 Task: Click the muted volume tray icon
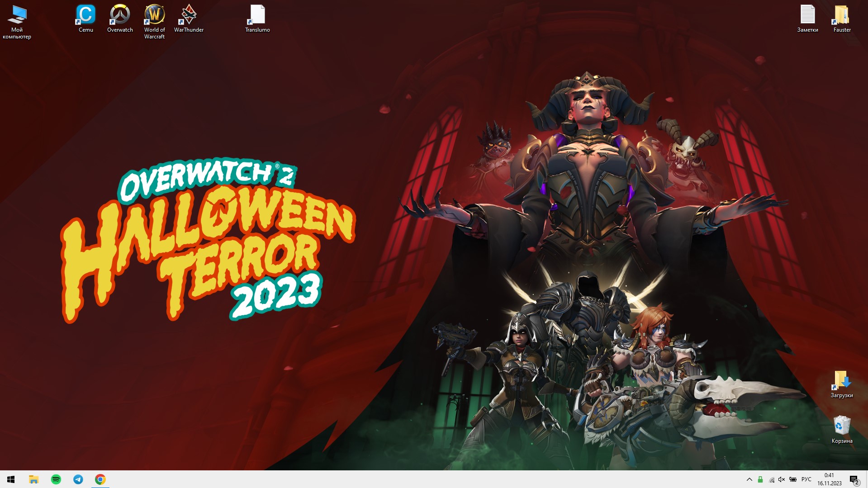[782, 479]
